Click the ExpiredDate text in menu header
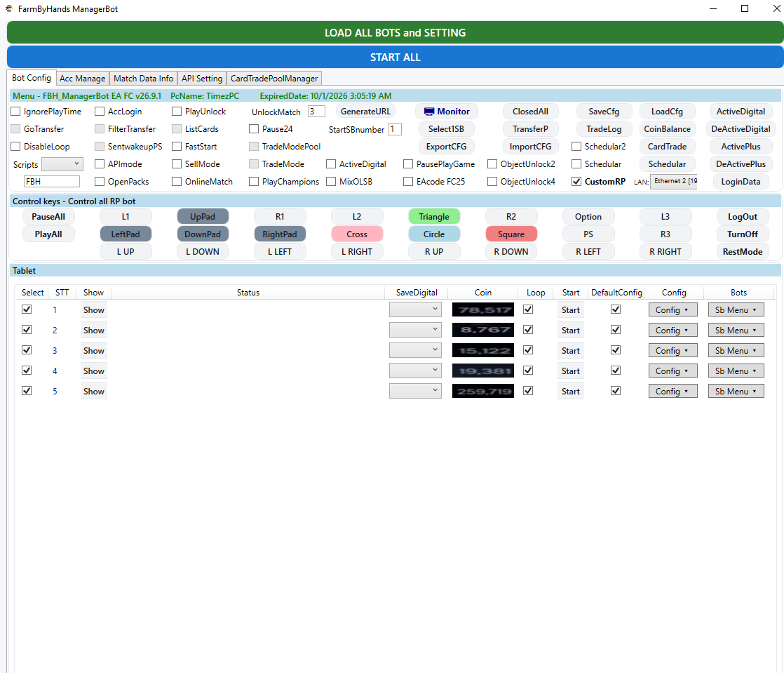The height and width of the screenshot is (673, 784). pyautogui.click(x=325, y=95)
